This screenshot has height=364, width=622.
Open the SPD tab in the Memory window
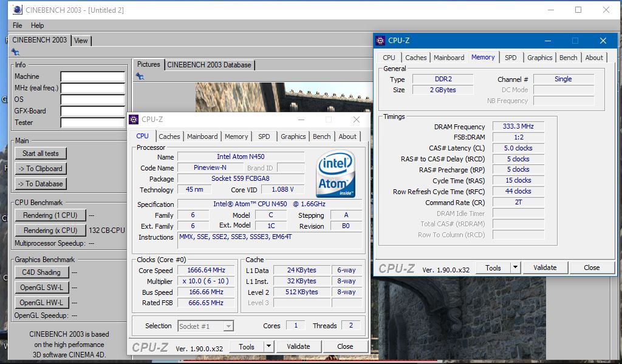coord(510,58)
